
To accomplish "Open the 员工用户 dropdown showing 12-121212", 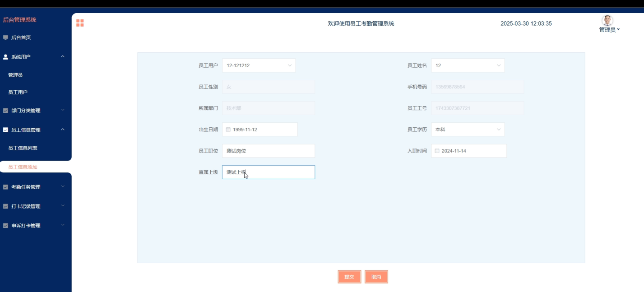I will pos(259,65).
